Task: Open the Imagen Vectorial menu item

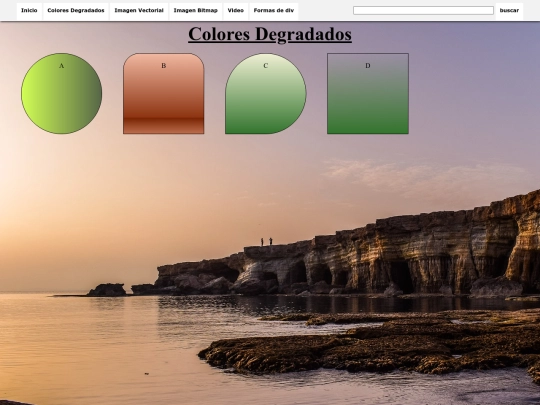Action: [x=139, y=11]
